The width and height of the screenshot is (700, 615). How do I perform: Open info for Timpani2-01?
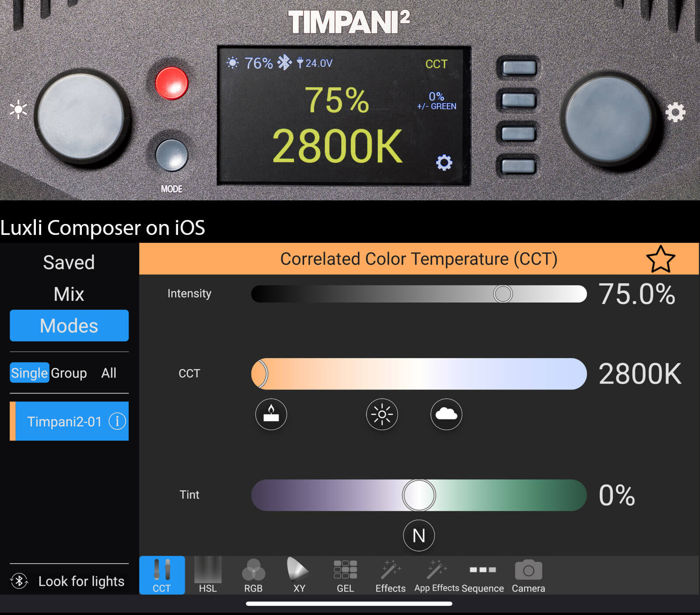coord(117,421)
